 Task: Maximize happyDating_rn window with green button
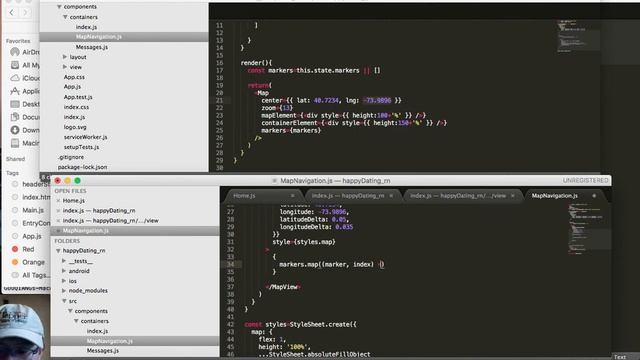[78, 180]
